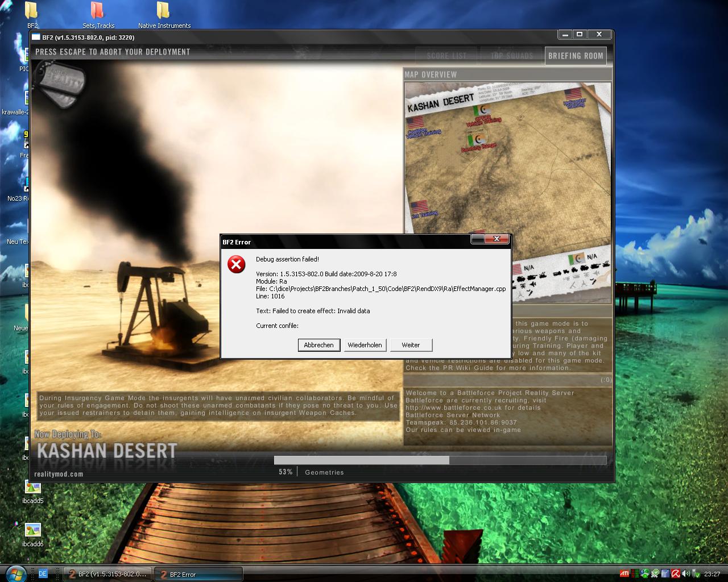
Task: Click the DE language indicator in taskbar
Action: coord(43,574)
